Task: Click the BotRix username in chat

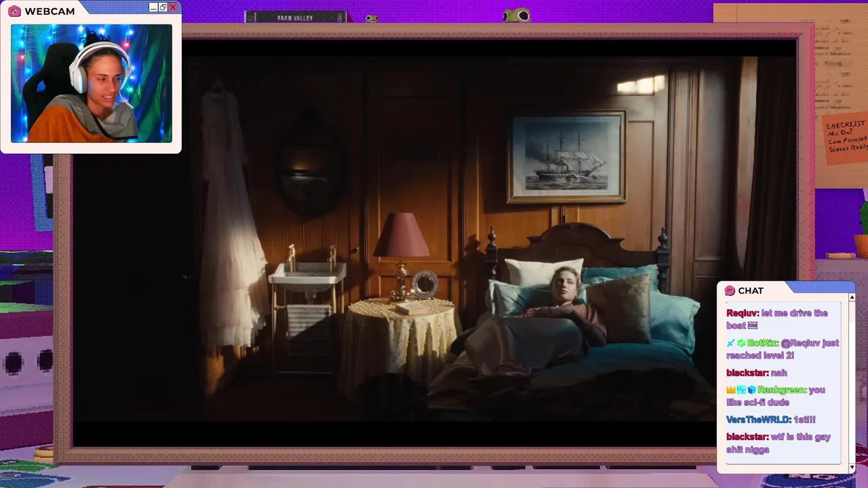Action: click(x=762, y=344)
